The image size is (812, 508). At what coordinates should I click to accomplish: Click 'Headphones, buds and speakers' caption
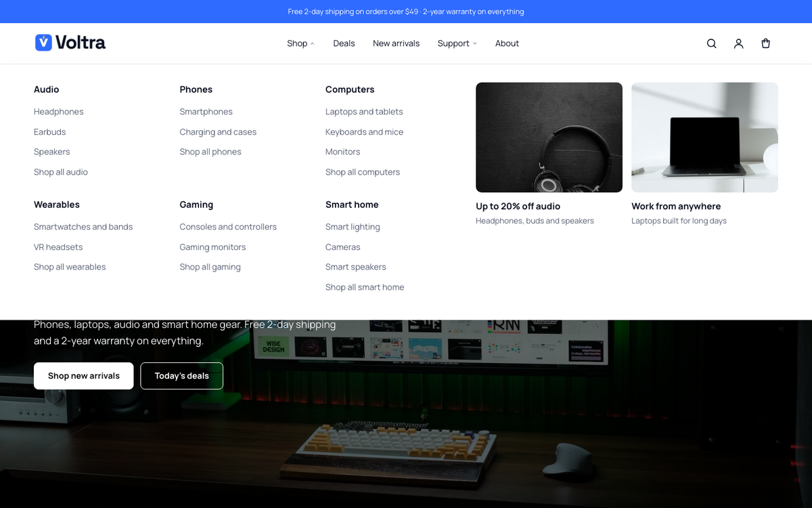click(535, 221)
